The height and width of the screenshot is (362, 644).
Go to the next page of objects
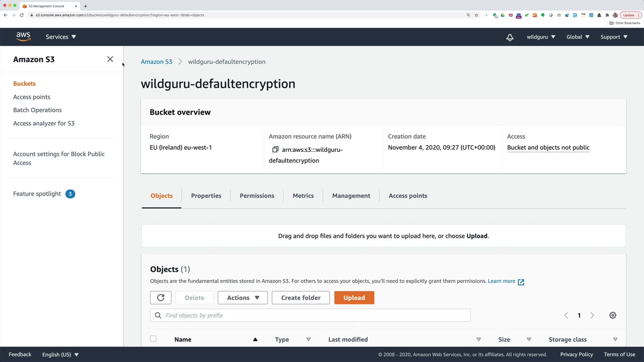point(592,315)
